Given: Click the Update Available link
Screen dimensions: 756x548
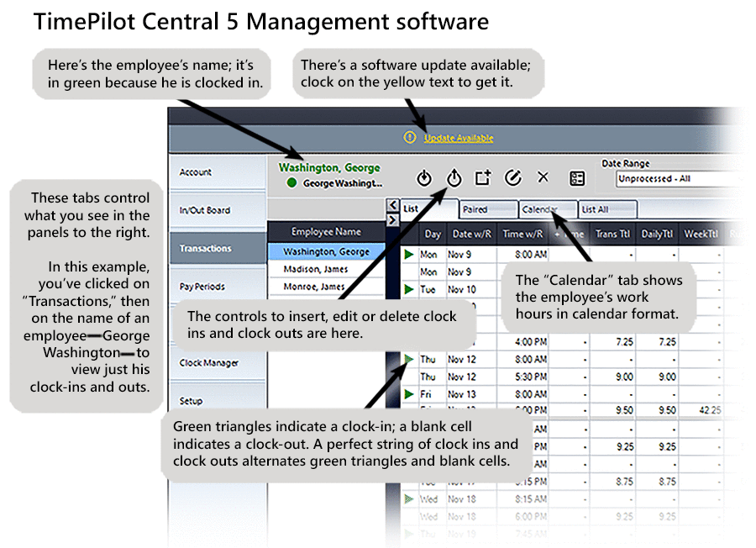Looking at the screenshot, I should pyautogui.click(x=459, y=137).
